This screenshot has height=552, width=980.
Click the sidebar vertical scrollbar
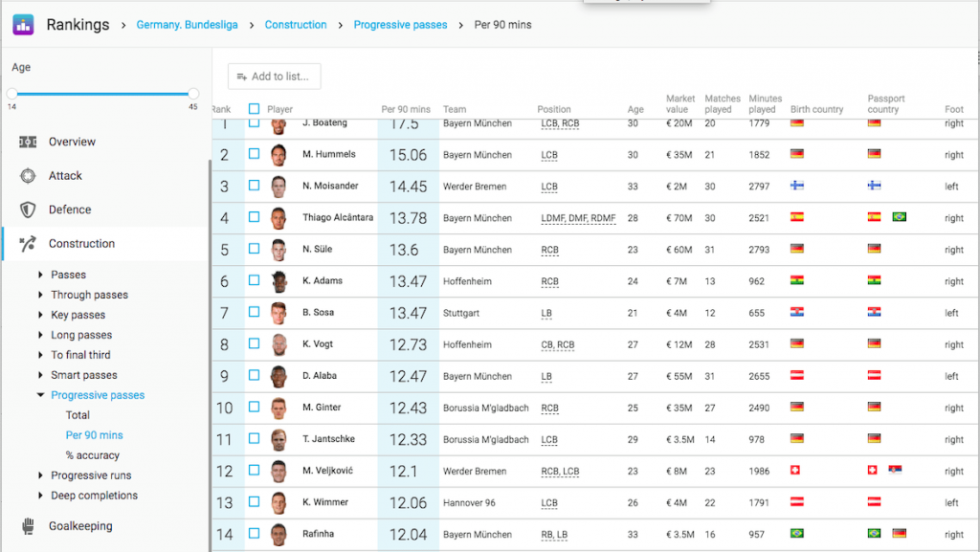tap(210, 356)
